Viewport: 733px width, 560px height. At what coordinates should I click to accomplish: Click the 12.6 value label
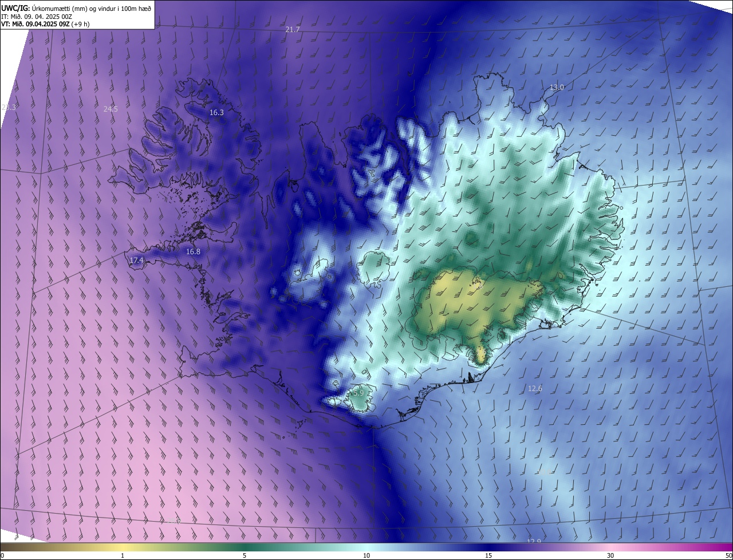(535, 388)
